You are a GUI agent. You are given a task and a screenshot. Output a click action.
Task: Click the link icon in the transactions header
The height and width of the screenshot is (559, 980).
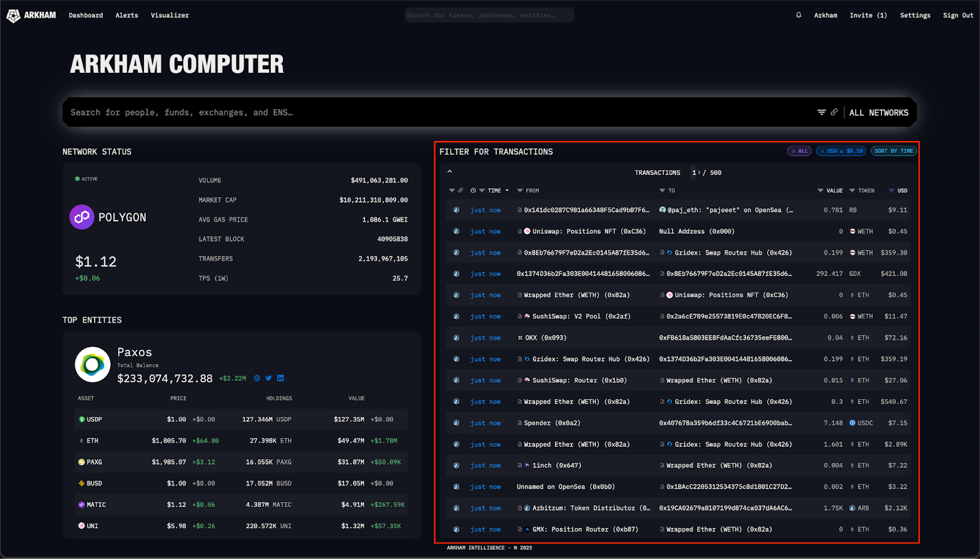(461, 190)
